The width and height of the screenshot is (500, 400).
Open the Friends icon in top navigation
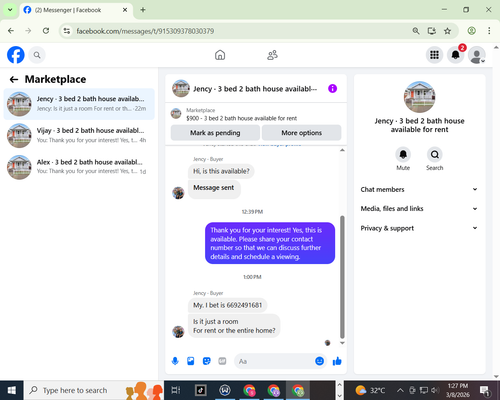(272, 55)
